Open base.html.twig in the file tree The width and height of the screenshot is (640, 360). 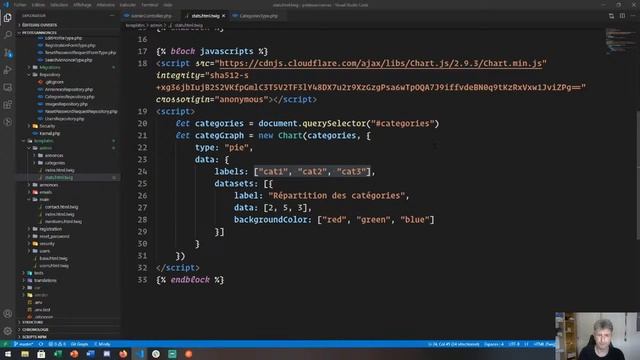[53, 258]
